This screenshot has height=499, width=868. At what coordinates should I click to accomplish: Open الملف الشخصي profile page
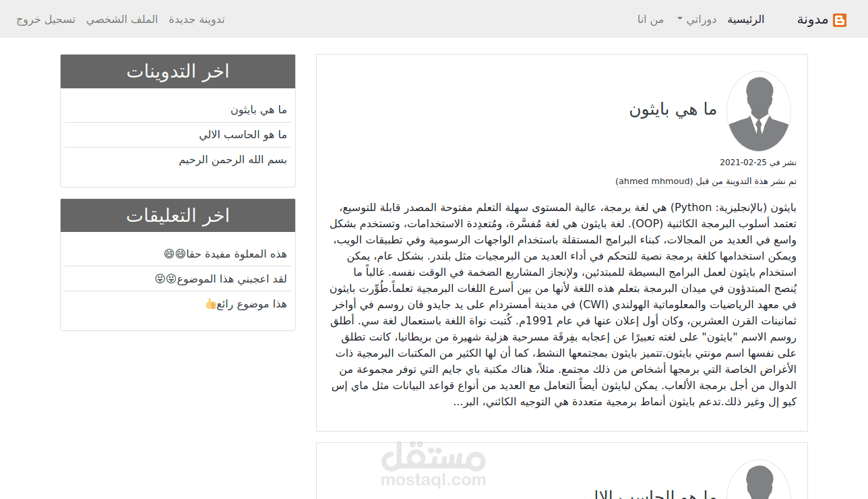pyautogui.click(x=122, y=20)
